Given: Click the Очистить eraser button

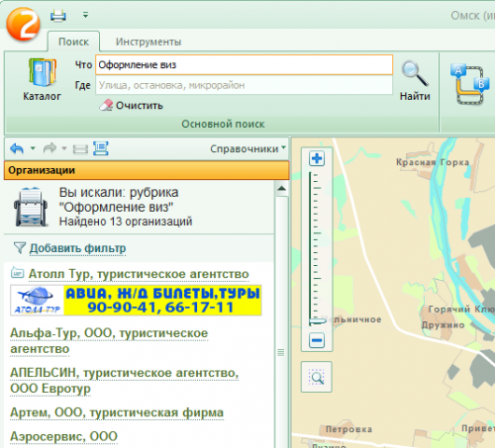Looking at the screenshot, I should click(132, 106).
